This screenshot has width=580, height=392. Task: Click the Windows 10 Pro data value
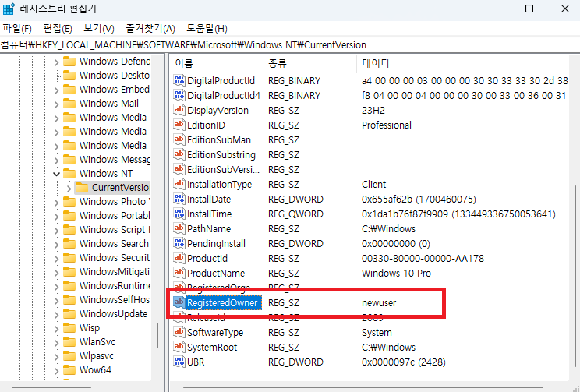(x=396, y=274)
